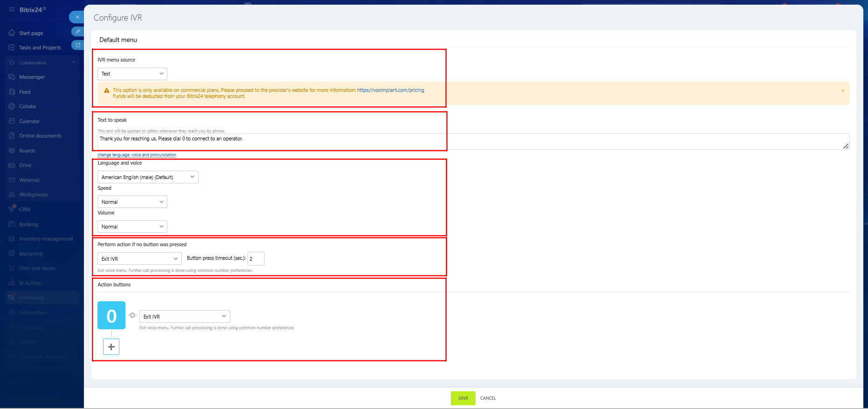
Task: Click the green Save button
Action: coord(463,398)
